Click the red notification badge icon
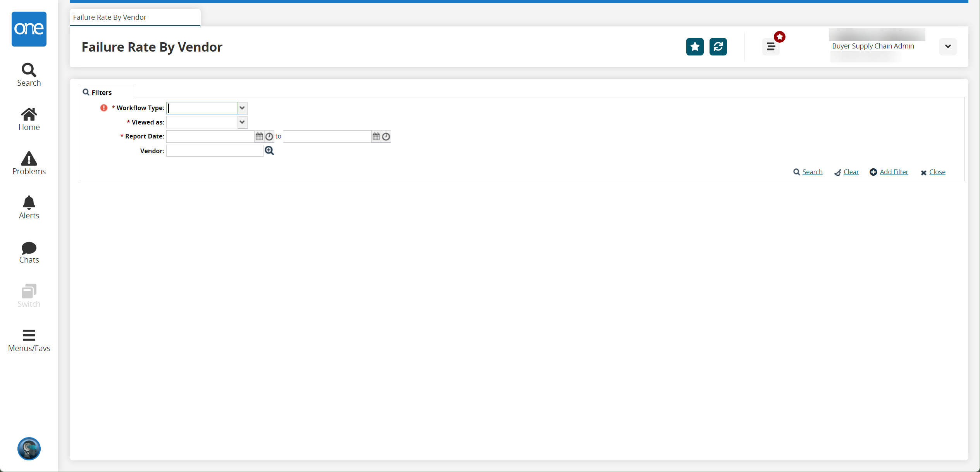Image resolution: width=980 pixels, height=472 pixels. tap(779, 36)
